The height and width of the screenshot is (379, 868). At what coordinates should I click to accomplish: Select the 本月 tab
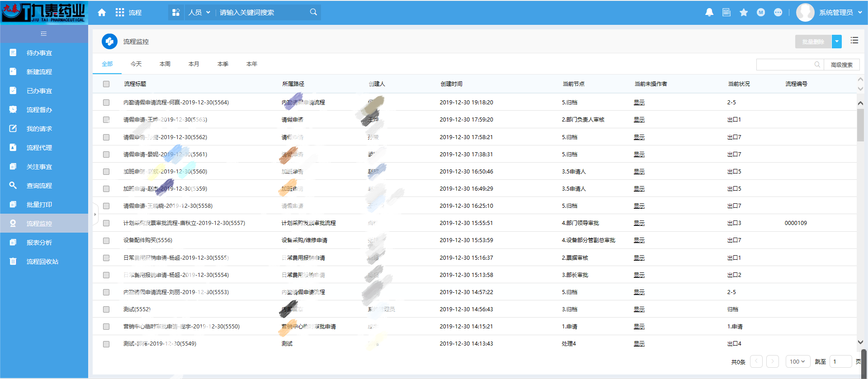tap(194, 64)
